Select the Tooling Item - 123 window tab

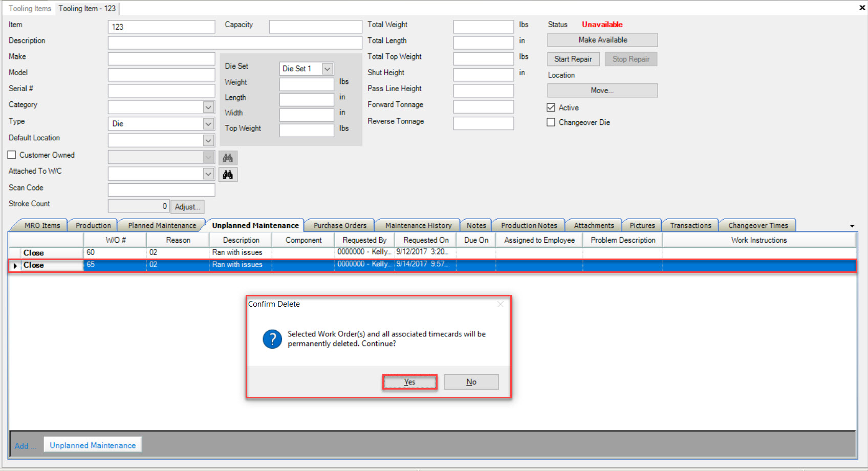(x=87, y=9)
